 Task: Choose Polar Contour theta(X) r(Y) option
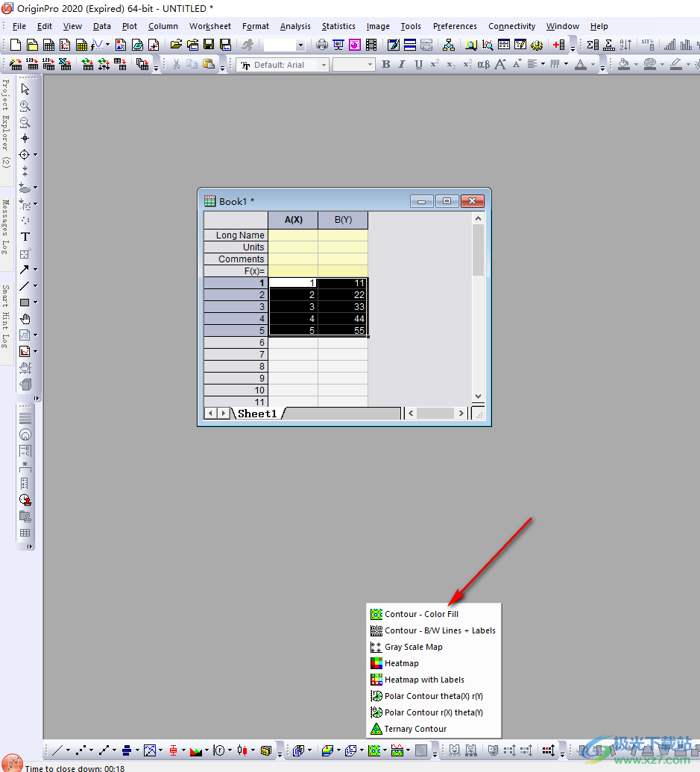pyautogui.click(x=434, y=696)
